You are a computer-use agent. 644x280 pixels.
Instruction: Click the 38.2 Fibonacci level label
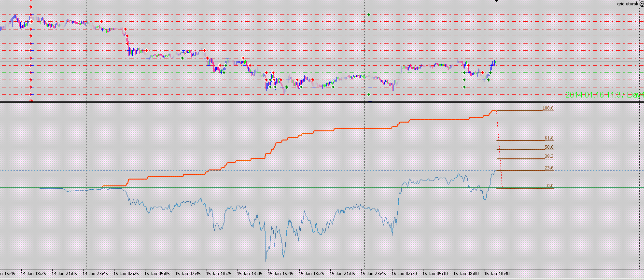click(x=548, y=156)
